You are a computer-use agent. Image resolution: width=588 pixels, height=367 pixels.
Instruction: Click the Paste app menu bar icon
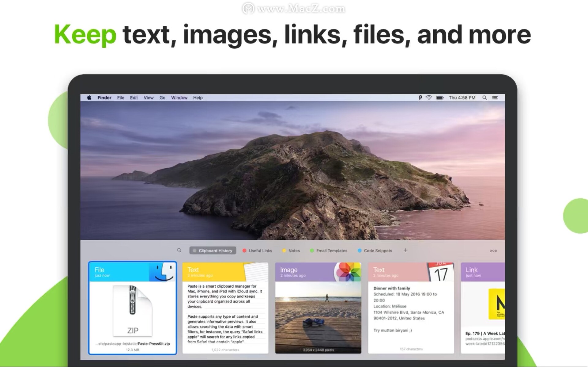pos(420,97)
